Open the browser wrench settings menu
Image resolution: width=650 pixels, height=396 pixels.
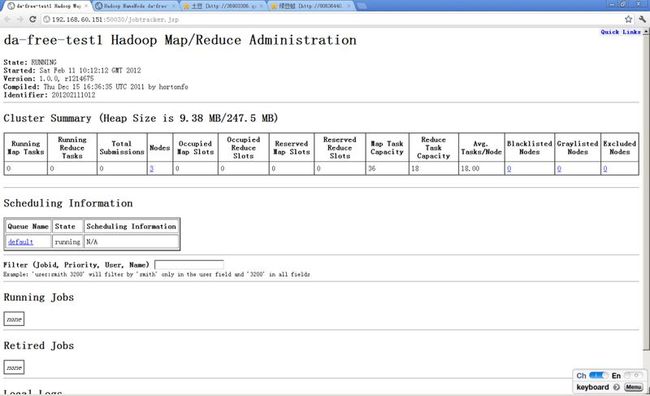[642, 19]
